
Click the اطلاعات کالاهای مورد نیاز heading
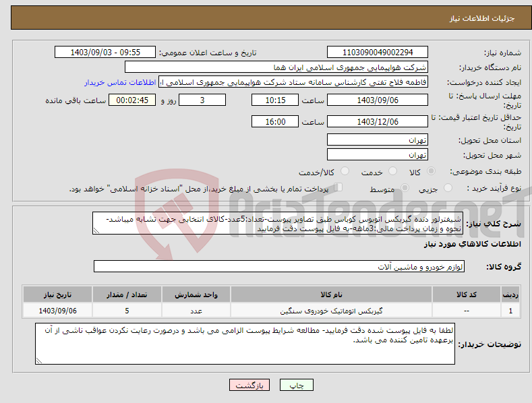tap(472, 244)
